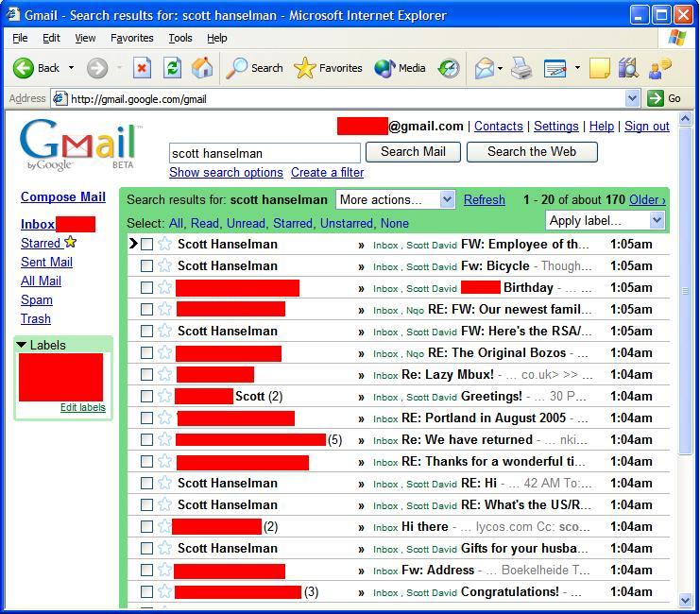Click the Search the Web button

coord(532,152)
